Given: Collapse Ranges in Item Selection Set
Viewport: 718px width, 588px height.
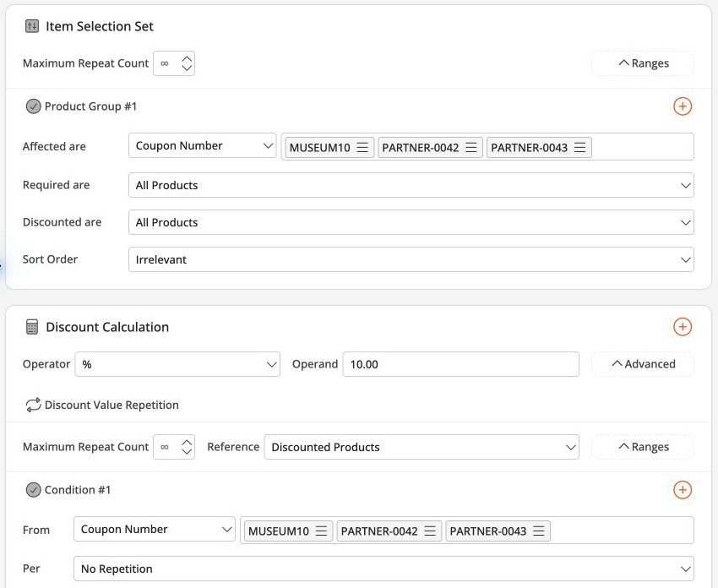Looking at the screenshot, I should coord(643,63).
